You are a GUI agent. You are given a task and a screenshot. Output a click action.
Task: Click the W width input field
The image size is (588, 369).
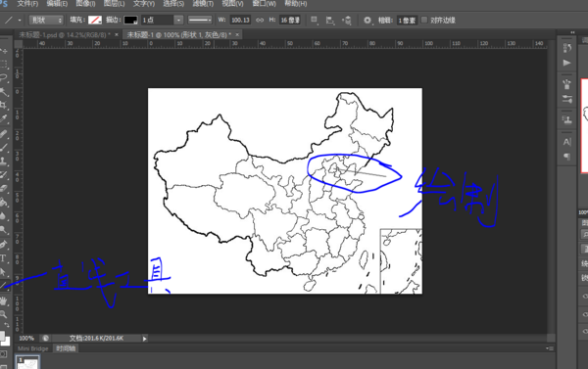click(x=240, y=20)
